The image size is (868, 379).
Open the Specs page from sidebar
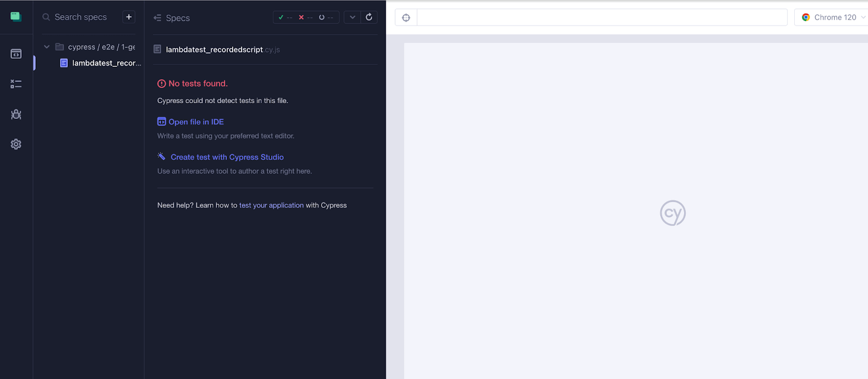[16, 54]
